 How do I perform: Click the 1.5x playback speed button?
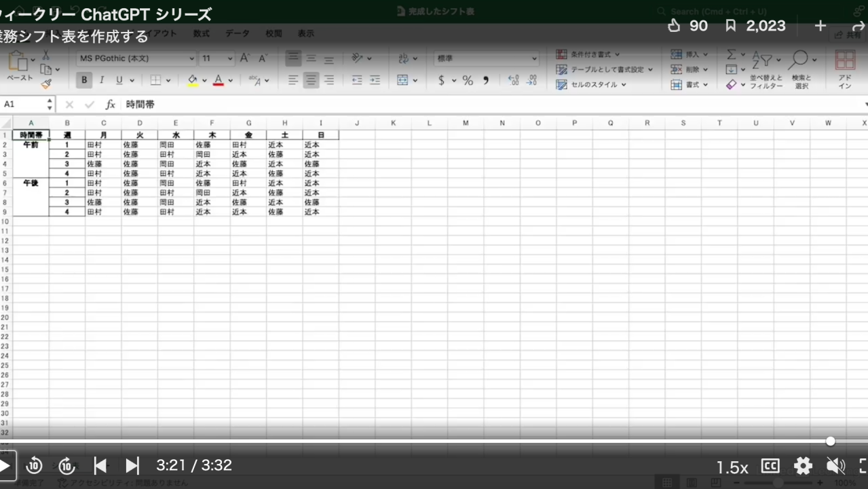click(732, 467)
